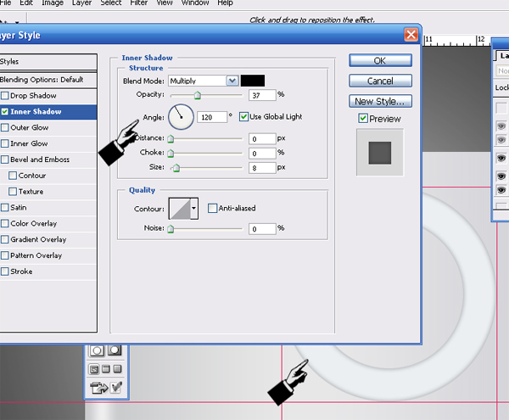Open the Image menu
The width and height of the screenshot is (509, 420).
coord(53,3)
